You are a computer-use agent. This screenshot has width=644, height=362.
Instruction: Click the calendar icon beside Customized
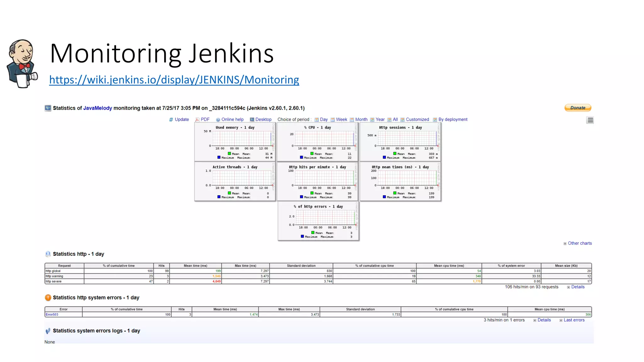402,120
